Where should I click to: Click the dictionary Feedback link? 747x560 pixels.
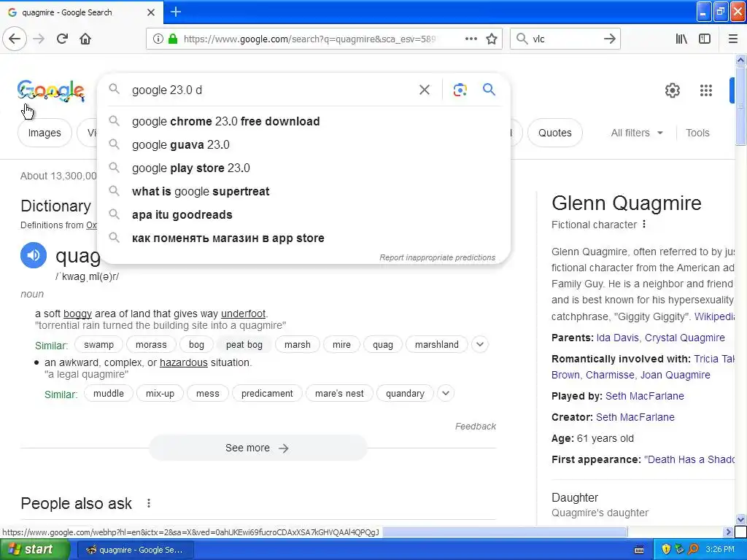click(x=476, y=426)
